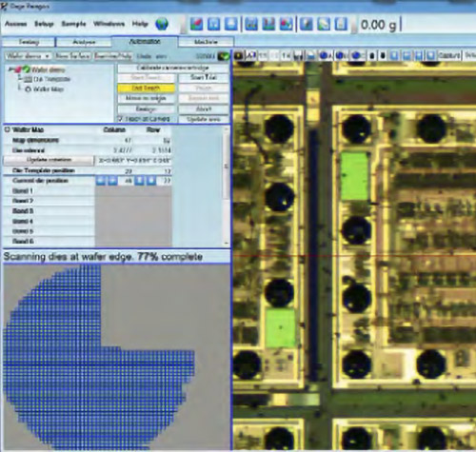The width and height of the screenshot is (476, 452).
Task: Click the Capture button in camera toolbar
Action: [448, 56]
